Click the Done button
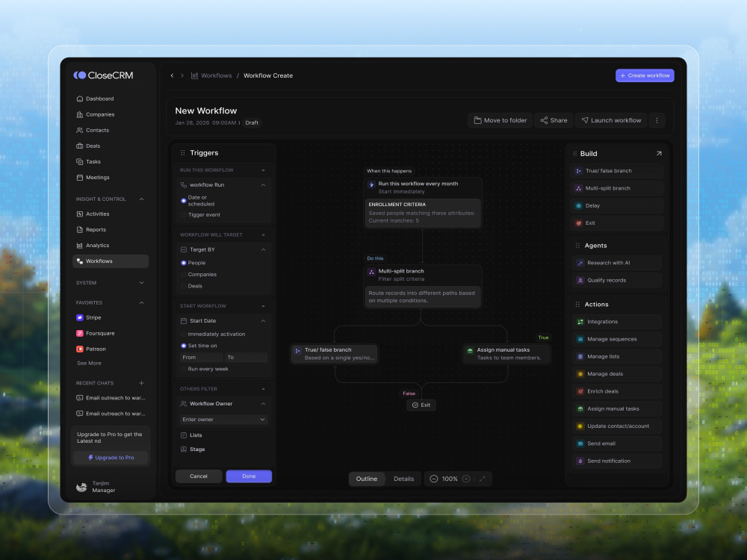This screenshot has height=560, width=747. pos(249,476)
